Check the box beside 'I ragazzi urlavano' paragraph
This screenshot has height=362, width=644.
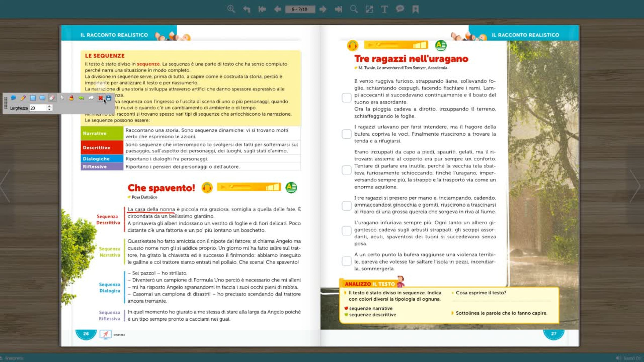[346, 134]
